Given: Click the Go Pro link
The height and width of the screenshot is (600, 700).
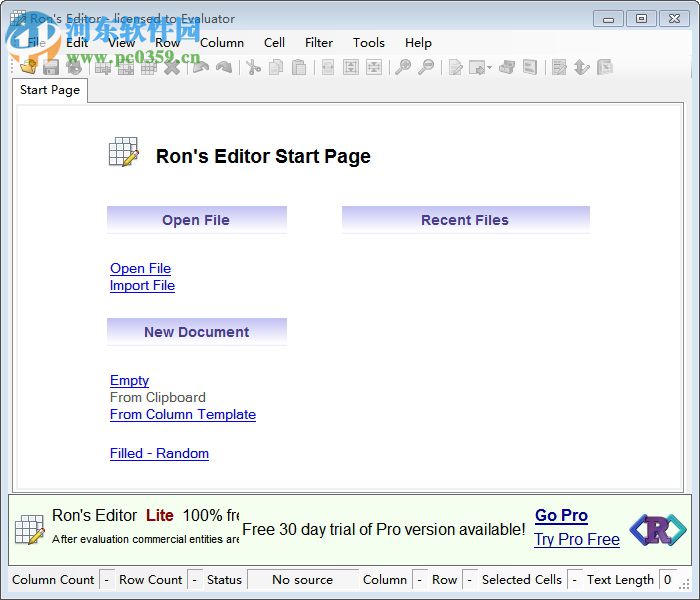Looking at the screenshot, I should tap(561, 515).
